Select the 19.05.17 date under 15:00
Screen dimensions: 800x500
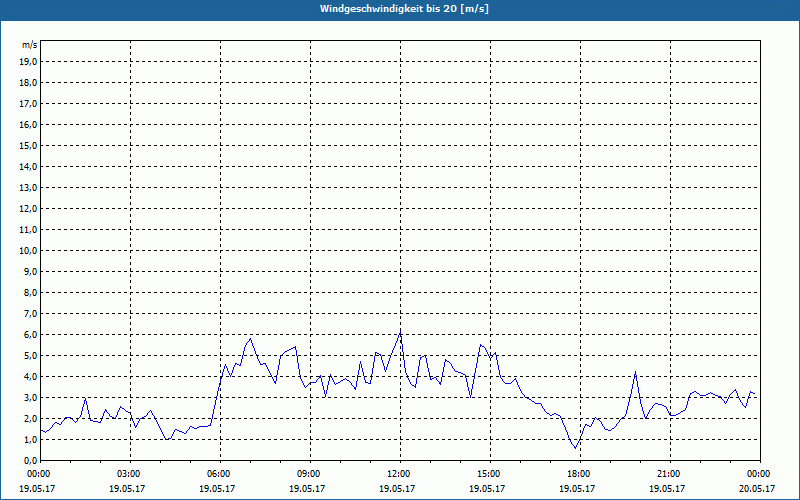(487, 488)
